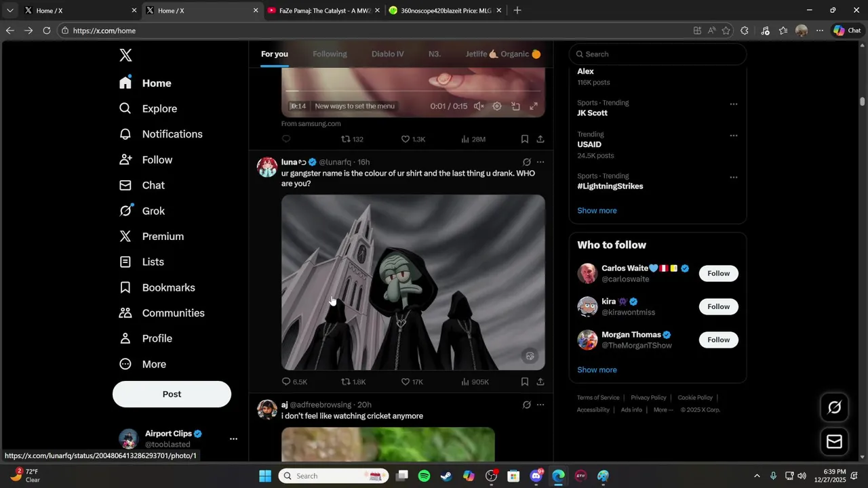The image size is (868, 488).
Task: Expand the More menu in sidebar
Action: point(142,364)
